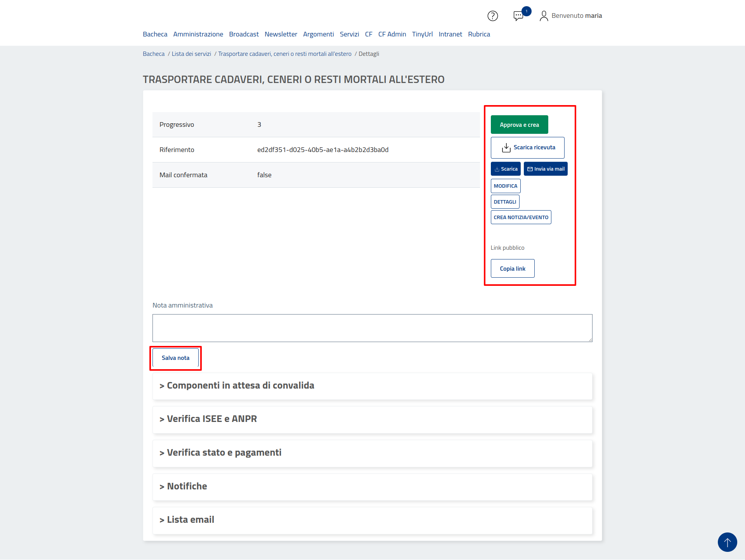Follow the Lista dei servizi breadcrumb link
Viewport: 745px width, 560px height.
tap(191, 54)
